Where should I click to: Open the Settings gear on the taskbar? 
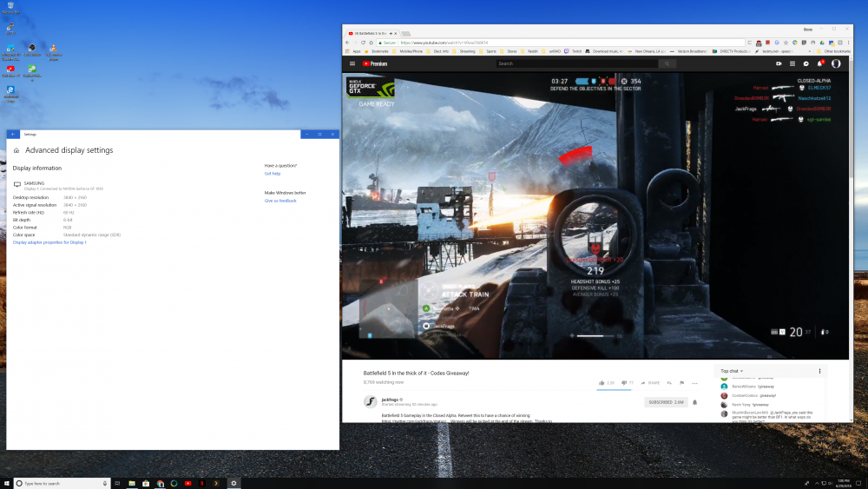233,484
